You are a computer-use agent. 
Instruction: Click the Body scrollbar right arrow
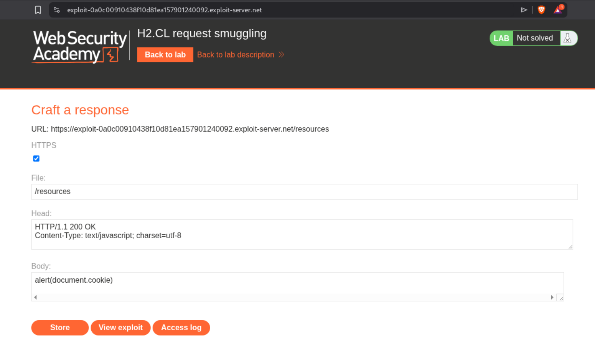pyautogui.click(x=552, y=297)
